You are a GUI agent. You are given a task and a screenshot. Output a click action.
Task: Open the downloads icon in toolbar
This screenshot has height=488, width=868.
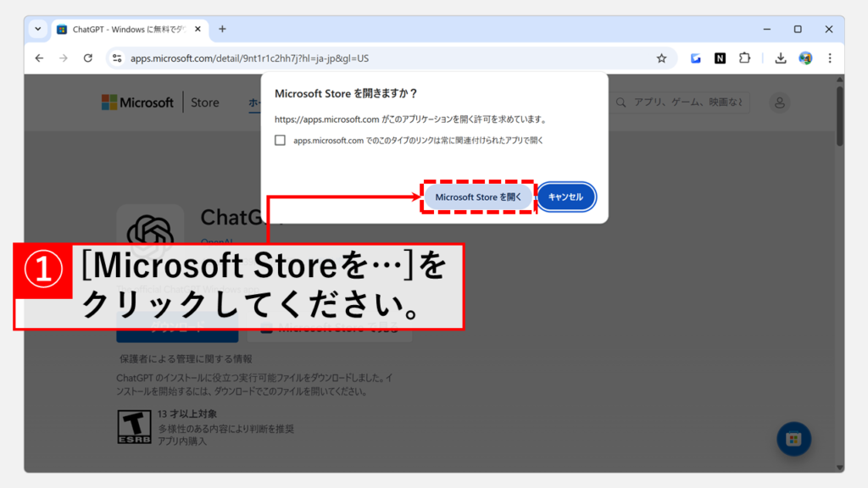click(x=781, y=58)
